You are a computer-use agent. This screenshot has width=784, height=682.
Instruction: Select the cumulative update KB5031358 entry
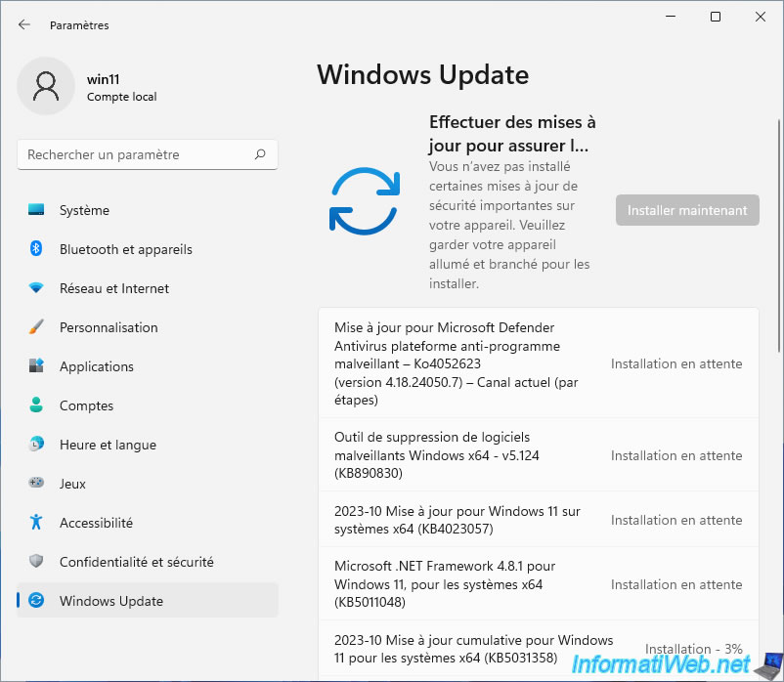pos(539,649)
